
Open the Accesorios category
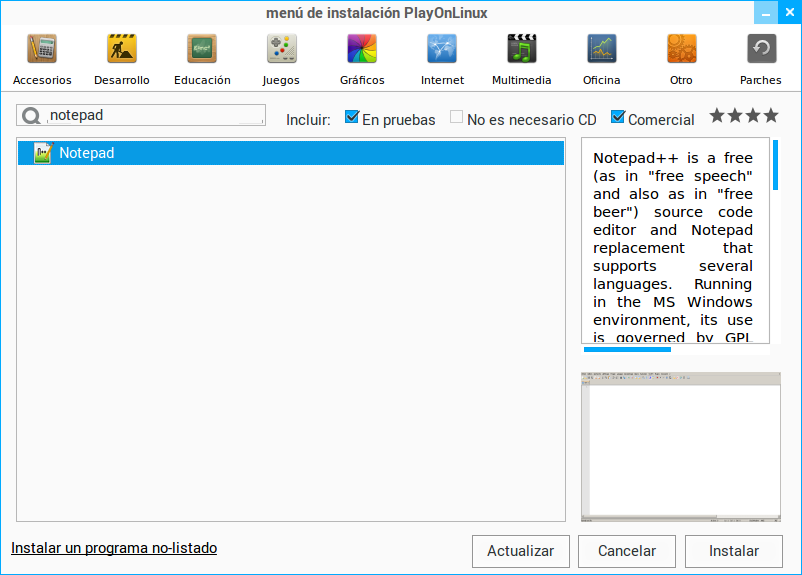coord(42,59)
